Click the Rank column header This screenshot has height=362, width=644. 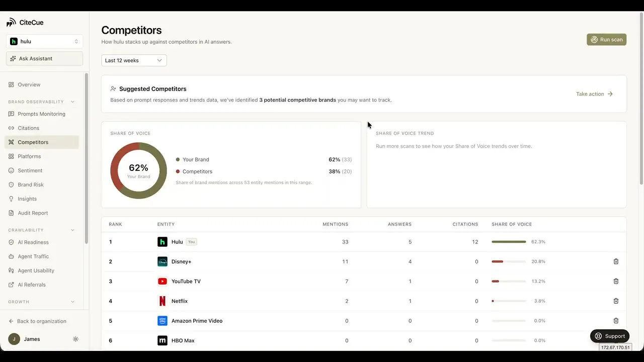point(116,224)
